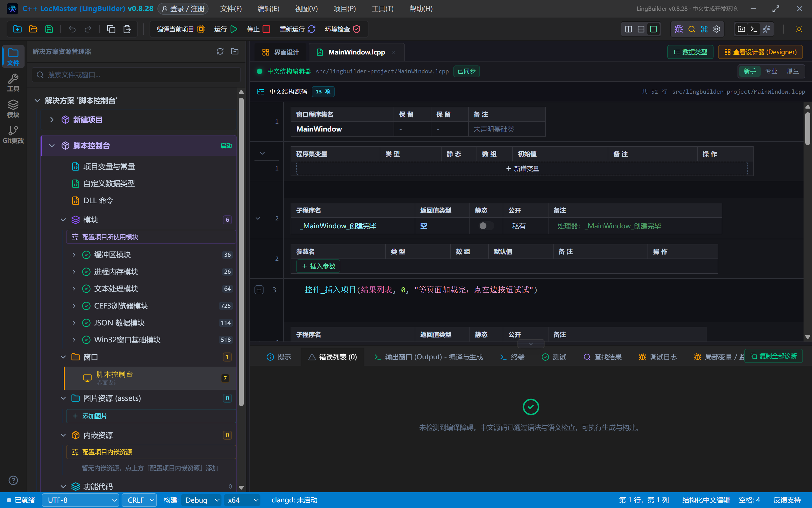The image size is (812, 508).
Task: Click the 搜索文件或窗口 search field
Action: (136, 75)
